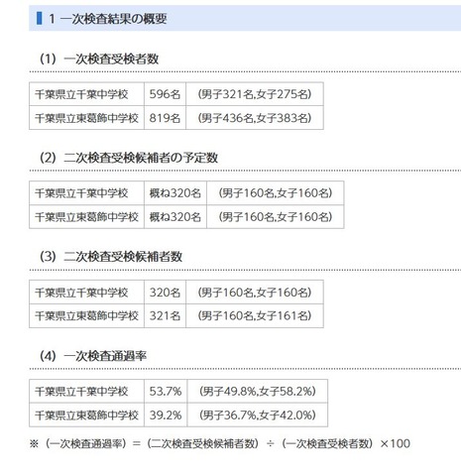Click the footnote formula ending with ×100
The image size is (461, 476).
pyautogui.click(x=220, y=443)
